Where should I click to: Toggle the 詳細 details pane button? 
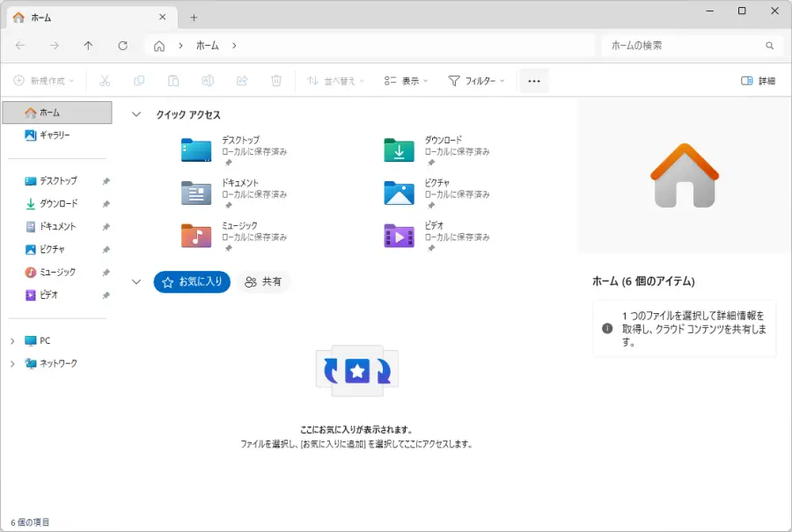758,81
